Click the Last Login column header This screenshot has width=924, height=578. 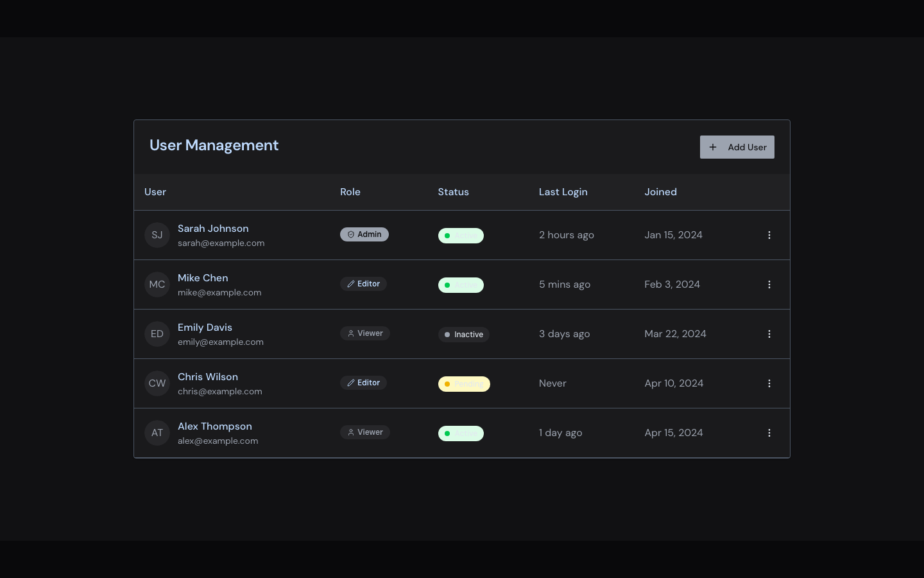(563, 192)
